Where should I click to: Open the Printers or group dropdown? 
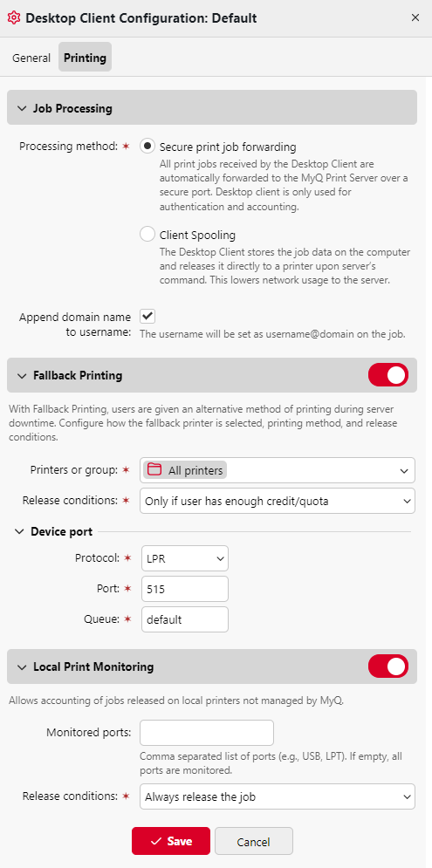pyautogui.click(x=278, y=470)
